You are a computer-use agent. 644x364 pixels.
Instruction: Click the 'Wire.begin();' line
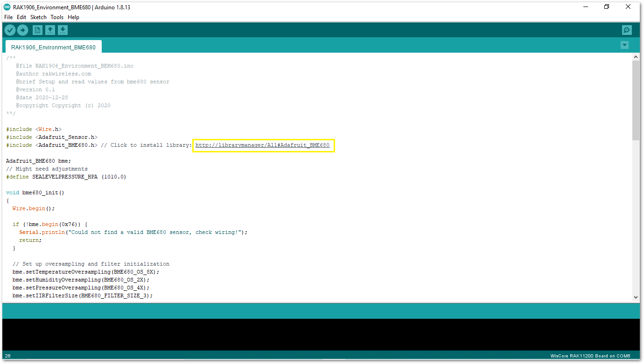click(34, 209)
